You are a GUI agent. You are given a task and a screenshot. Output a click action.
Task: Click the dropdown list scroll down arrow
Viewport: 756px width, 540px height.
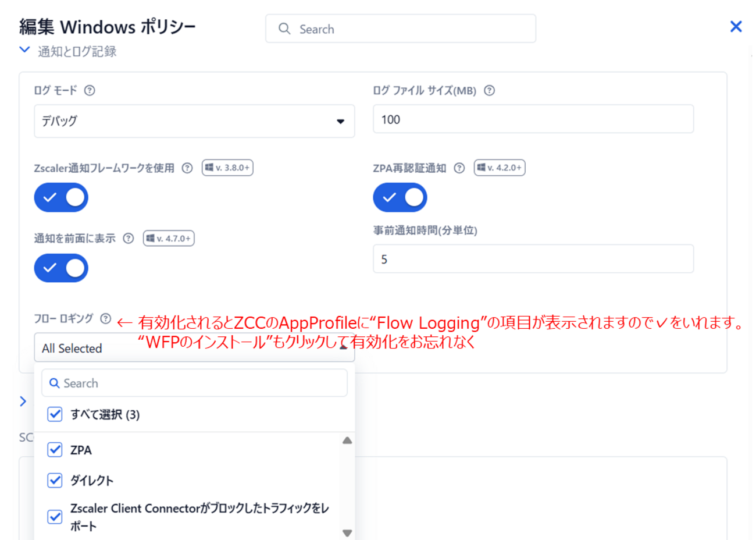click(x=347, y=532)
